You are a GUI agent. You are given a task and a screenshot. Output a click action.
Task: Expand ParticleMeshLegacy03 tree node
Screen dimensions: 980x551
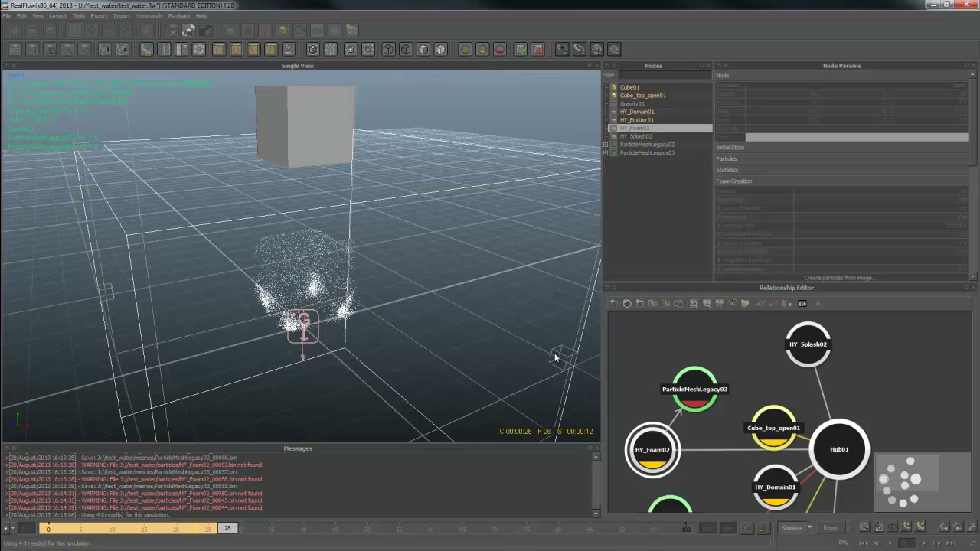coord(606,153)
